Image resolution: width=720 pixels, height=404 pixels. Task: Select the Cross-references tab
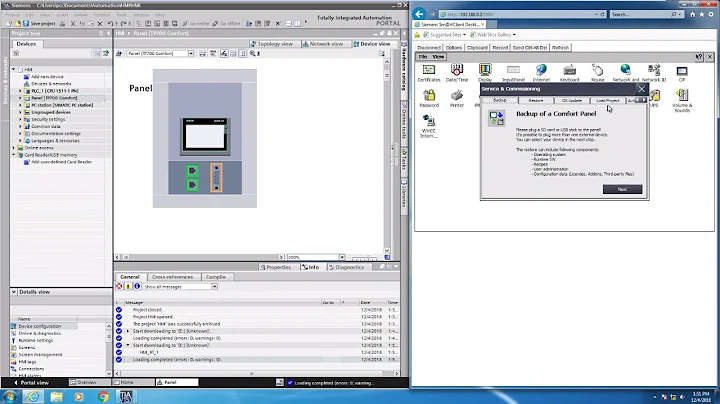[x=172, y=277]
